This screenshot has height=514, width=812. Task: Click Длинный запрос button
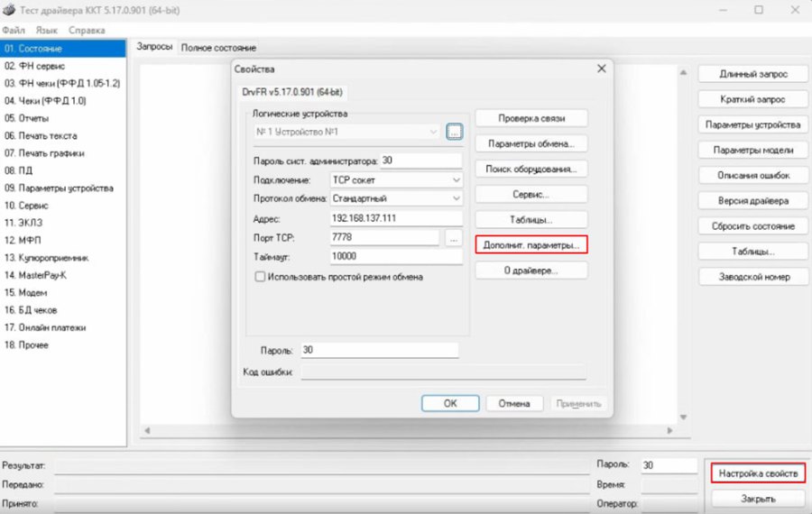[x=753, y=74]
